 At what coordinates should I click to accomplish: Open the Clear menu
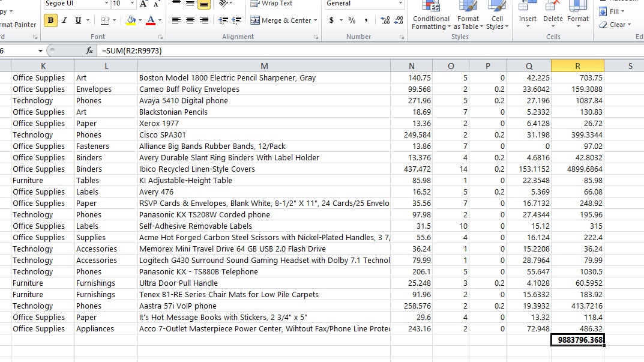[x=615, y=25]
